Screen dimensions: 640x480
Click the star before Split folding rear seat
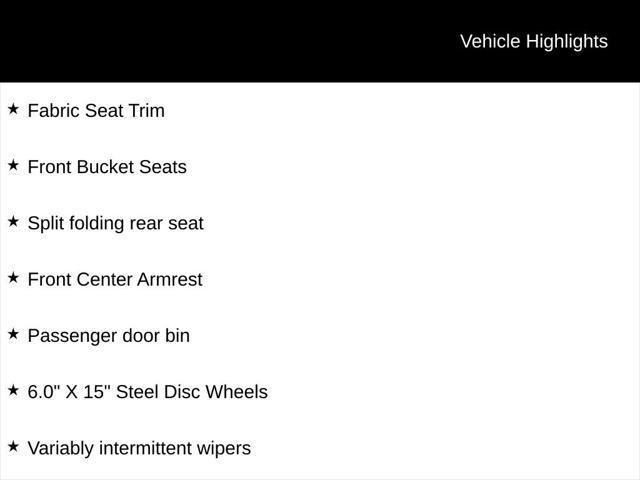(x=13, y=221)
